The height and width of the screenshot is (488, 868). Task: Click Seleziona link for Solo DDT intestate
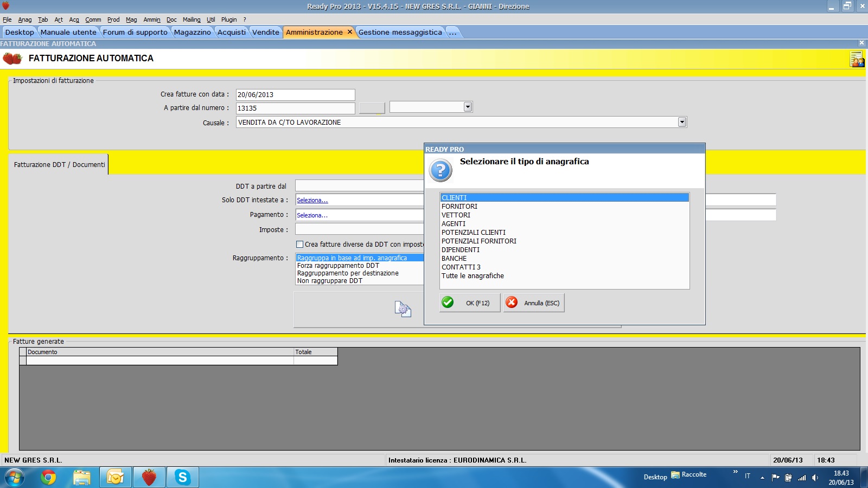pyautogui.click(x=312, y=200)
